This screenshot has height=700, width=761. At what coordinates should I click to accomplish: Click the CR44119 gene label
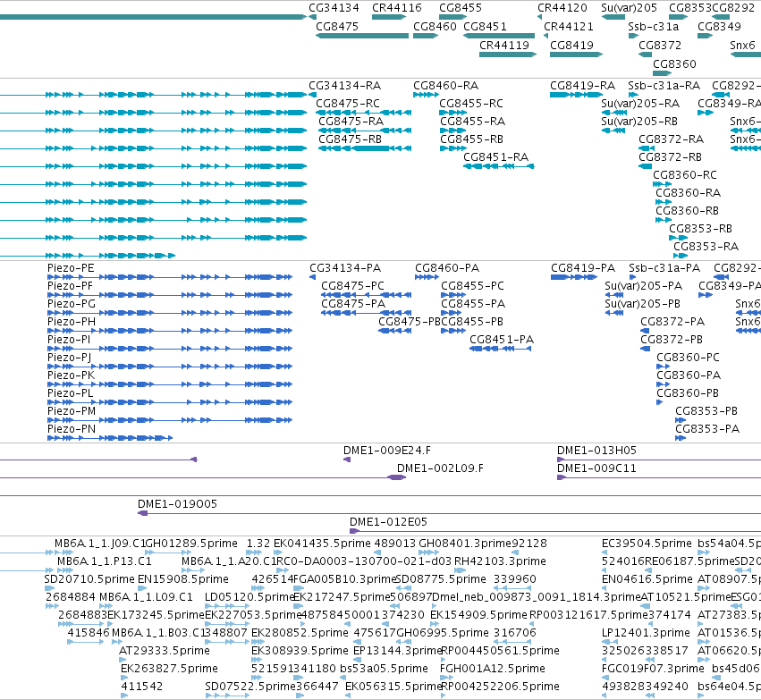click(504, 46)
